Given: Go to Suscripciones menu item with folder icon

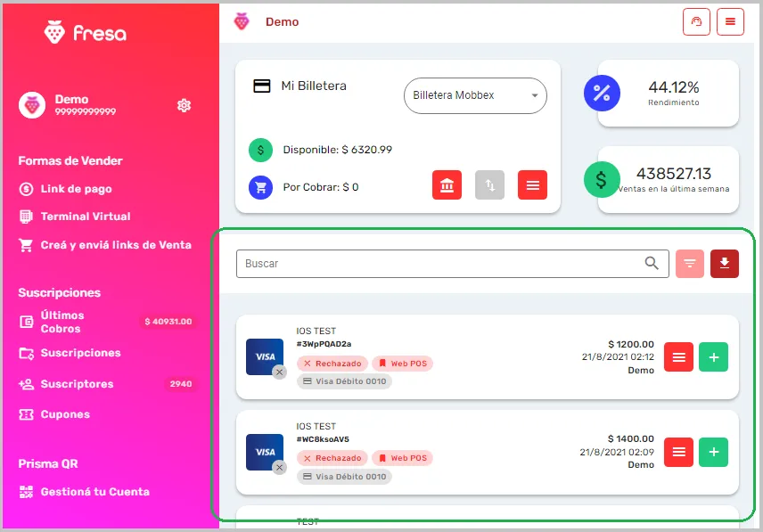Looking at the screenshot, I should [x=70, y=353].
